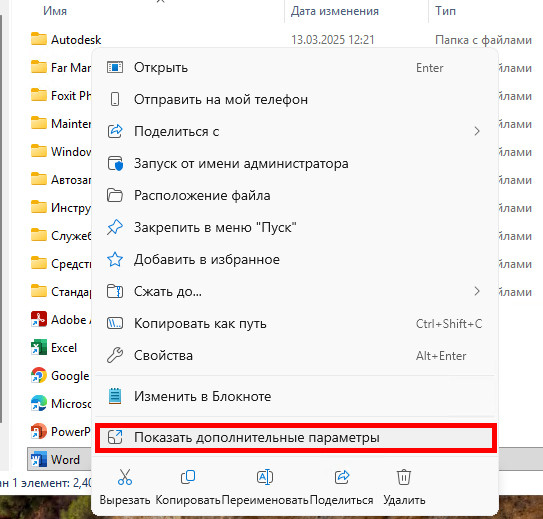Select the 'Служеб' folder row

tap(61, 236)
